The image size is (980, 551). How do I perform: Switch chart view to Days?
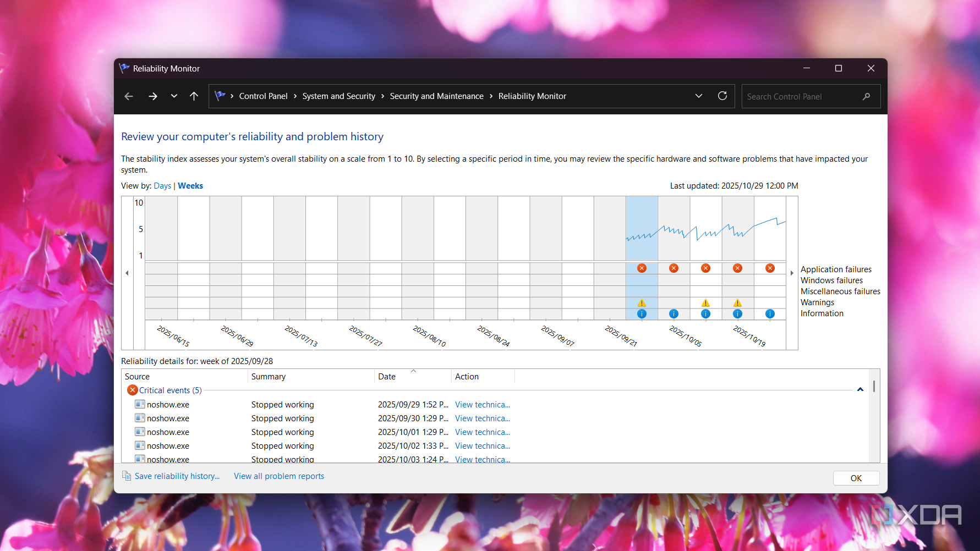[162, 186]
